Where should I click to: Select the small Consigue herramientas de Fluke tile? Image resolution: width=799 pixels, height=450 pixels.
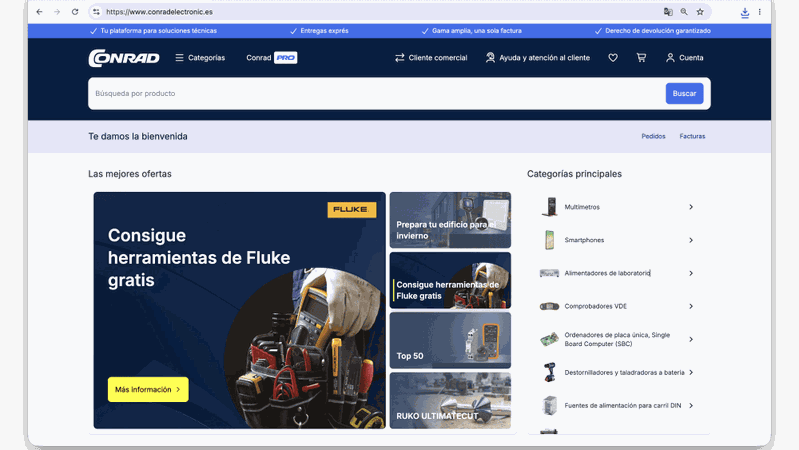coord(450,280)
